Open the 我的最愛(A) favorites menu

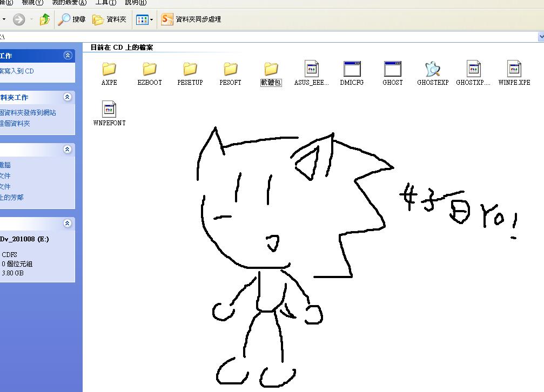[x=69, y=3]
